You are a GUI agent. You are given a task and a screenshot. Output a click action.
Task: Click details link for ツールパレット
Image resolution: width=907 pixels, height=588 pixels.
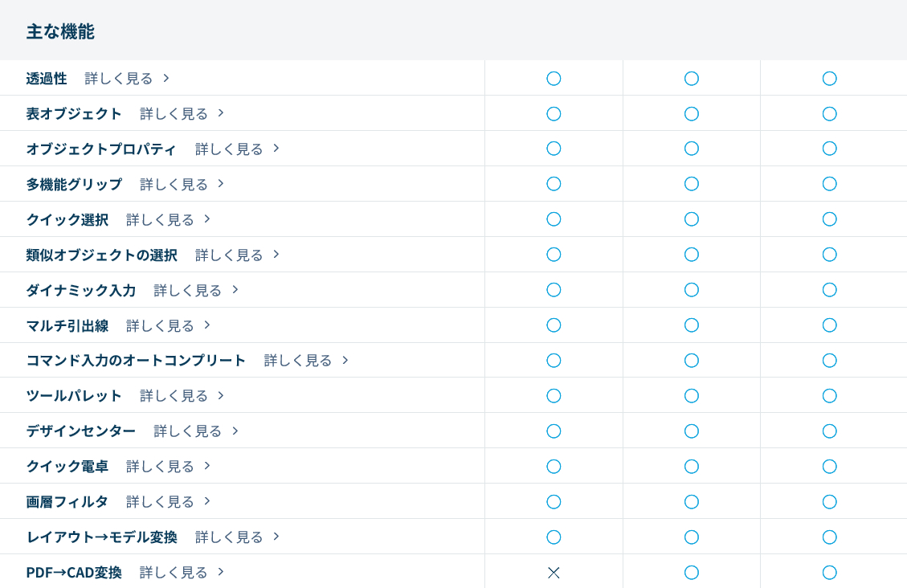[x=174, y=395]
